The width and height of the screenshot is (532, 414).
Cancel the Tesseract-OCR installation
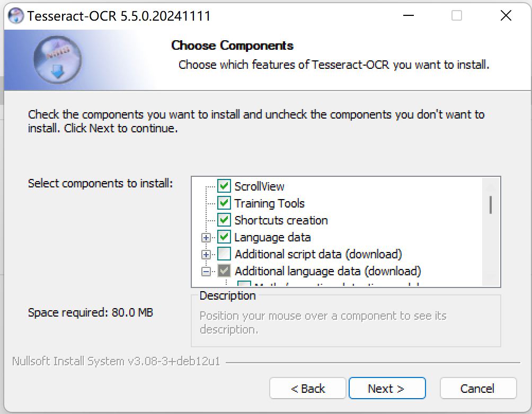478,389
